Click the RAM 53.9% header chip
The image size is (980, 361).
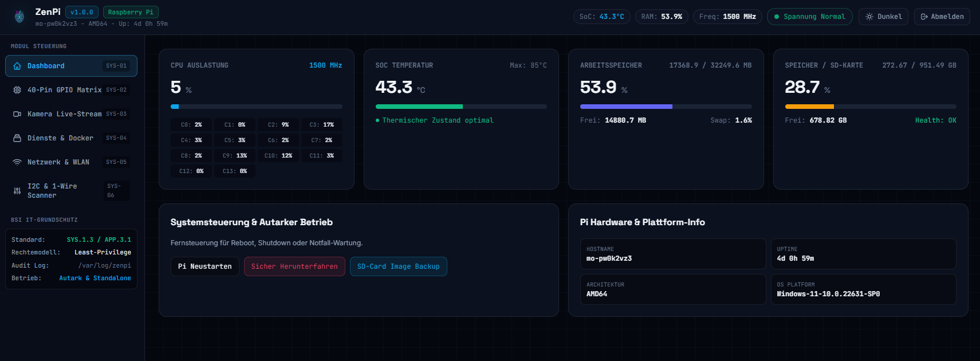pos(662,17)
